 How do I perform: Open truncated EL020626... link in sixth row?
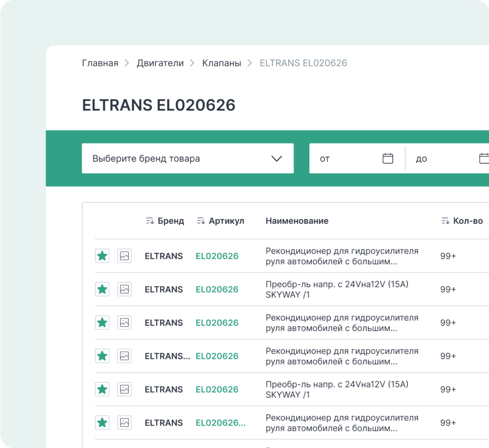click(220, 423)
